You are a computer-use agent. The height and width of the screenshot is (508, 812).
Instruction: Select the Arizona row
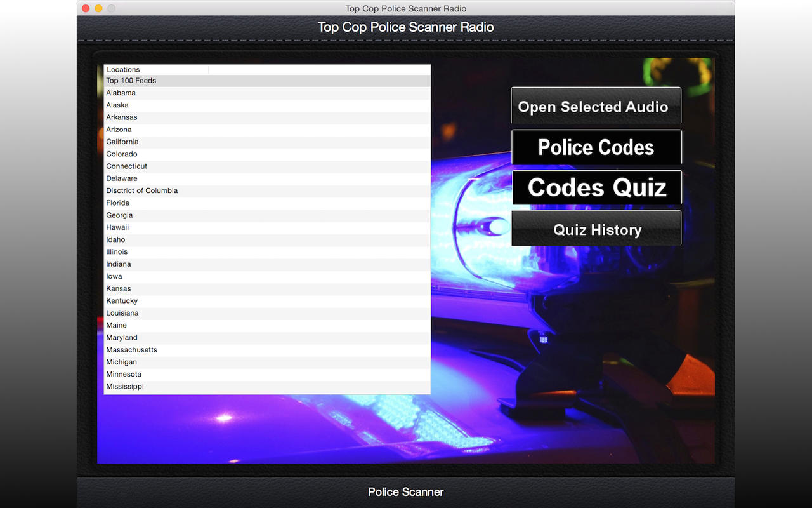(x=267, y=130)
